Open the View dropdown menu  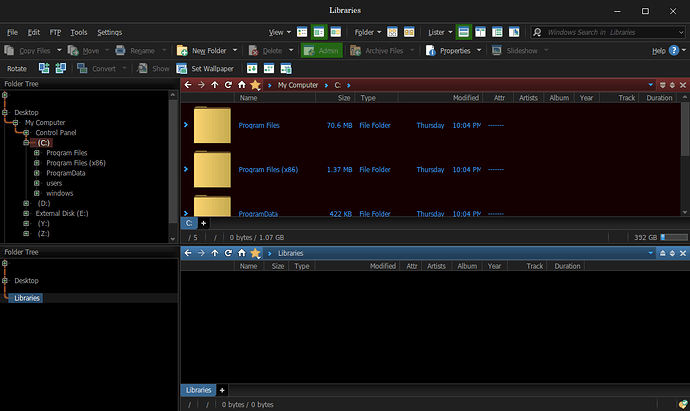point(280,32)
